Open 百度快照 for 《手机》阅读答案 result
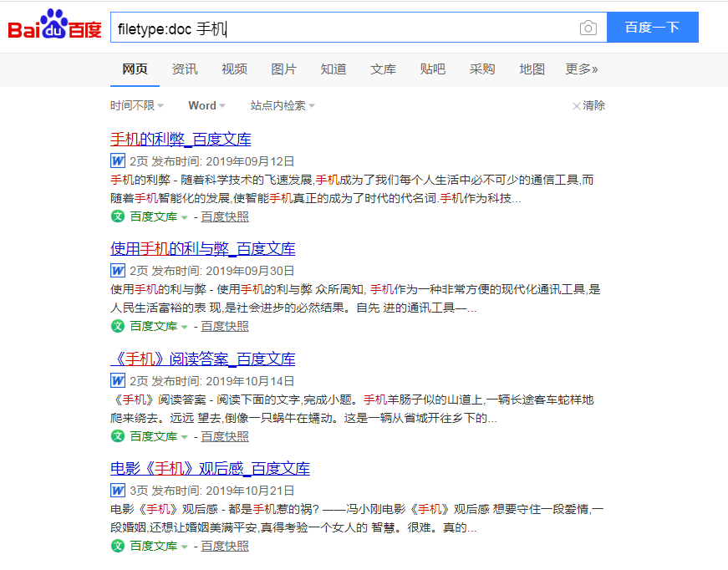The height and width of the screenshot is (570, 728). [x=225, y=436]
